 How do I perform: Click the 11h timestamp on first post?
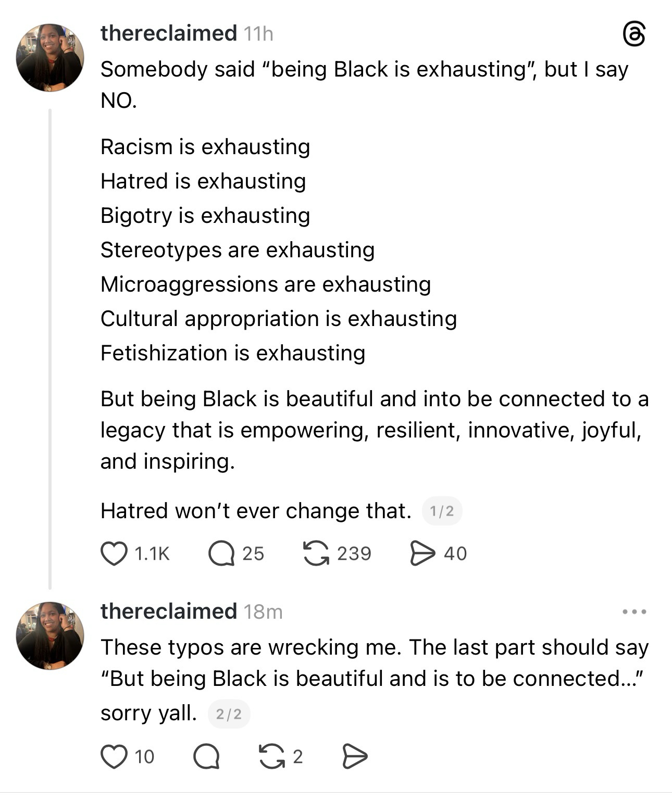[x=258, y=34]
